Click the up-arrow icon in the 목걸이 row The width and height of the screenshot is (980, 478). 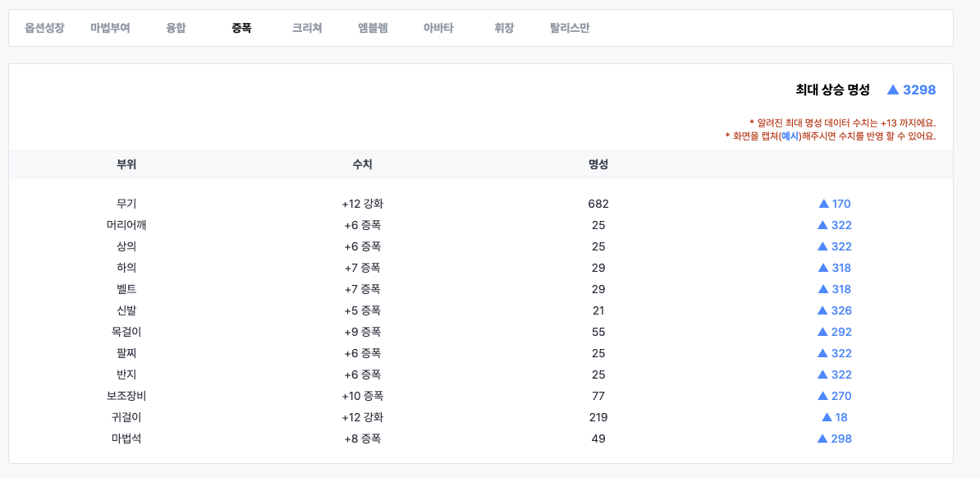coord(822,332)
